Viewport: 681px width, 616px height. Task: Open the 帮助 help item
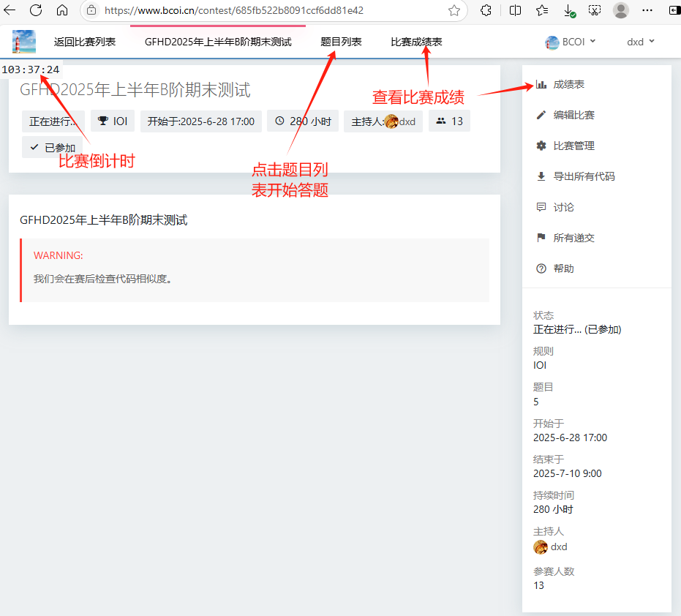point(555,268)
